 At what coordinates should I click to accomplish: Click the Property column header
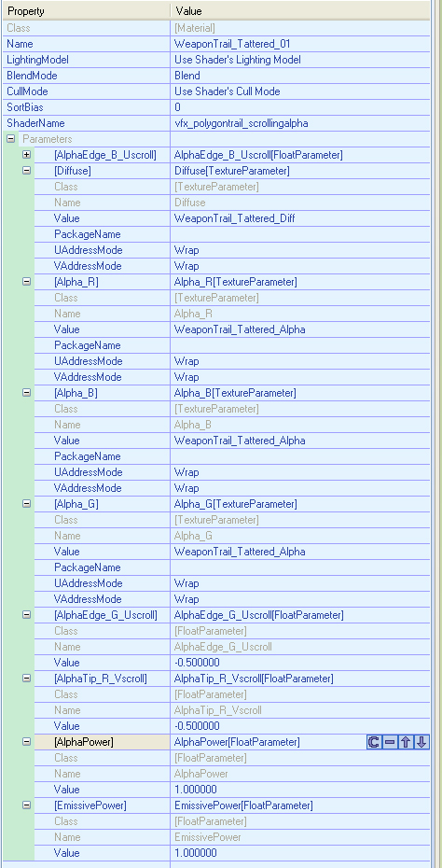point(85,10)
